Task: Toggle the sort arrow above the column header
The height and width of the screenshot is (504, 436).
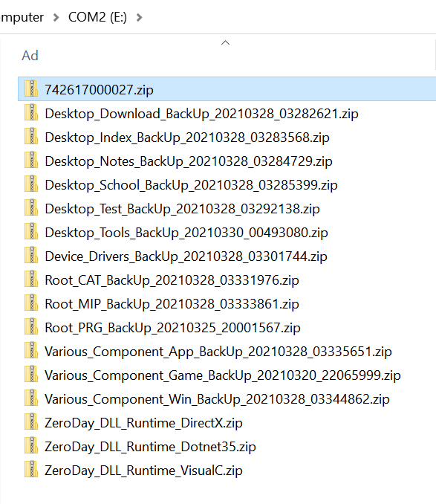Action: 225,43
